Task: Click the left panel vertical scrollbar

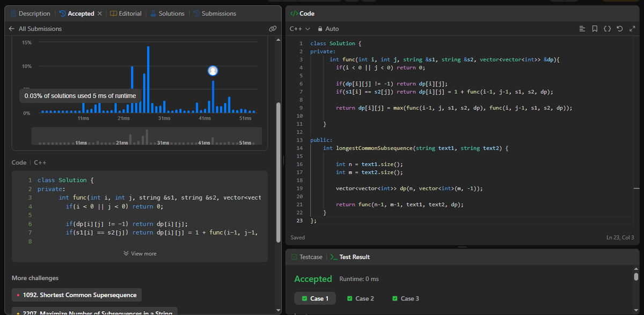Action: click(x=278, y=172)
